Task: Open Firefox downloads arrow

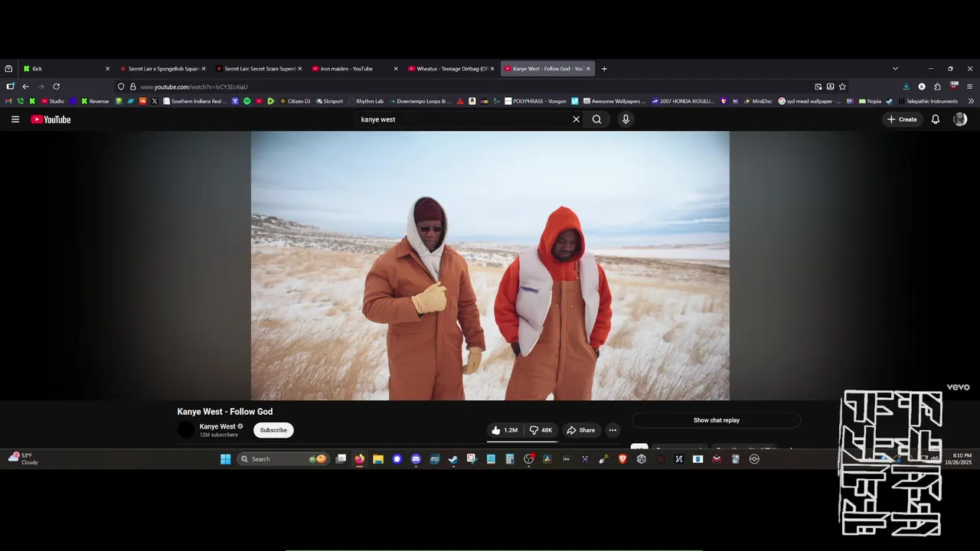Action: tap(906, 86)
